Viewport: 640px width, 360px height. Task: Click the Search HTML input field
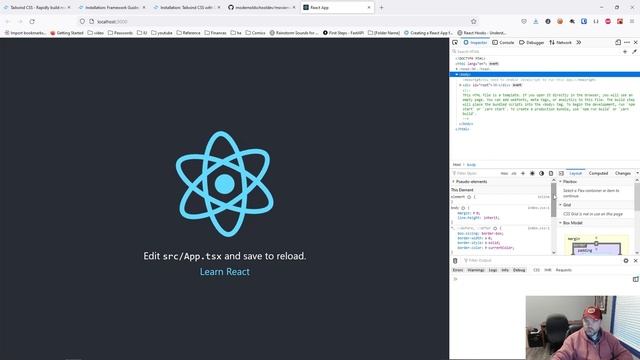coord(535,52)
